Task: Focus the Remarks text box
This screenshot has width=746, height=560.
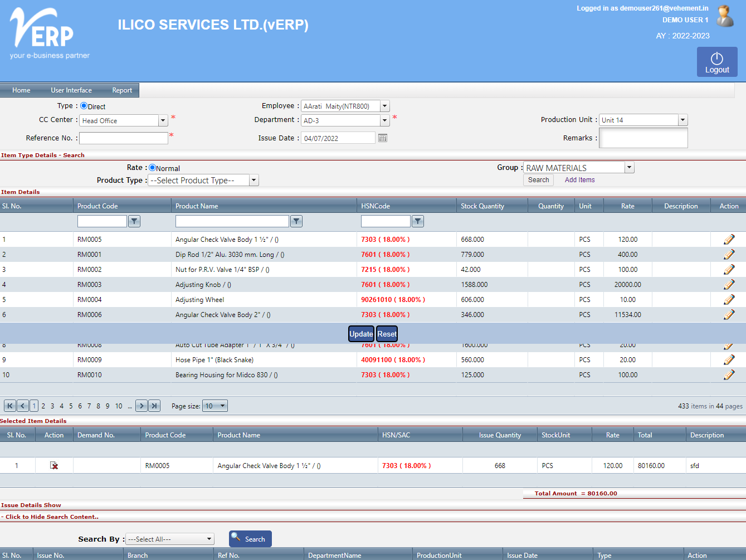Action: [x=643, y=138]
